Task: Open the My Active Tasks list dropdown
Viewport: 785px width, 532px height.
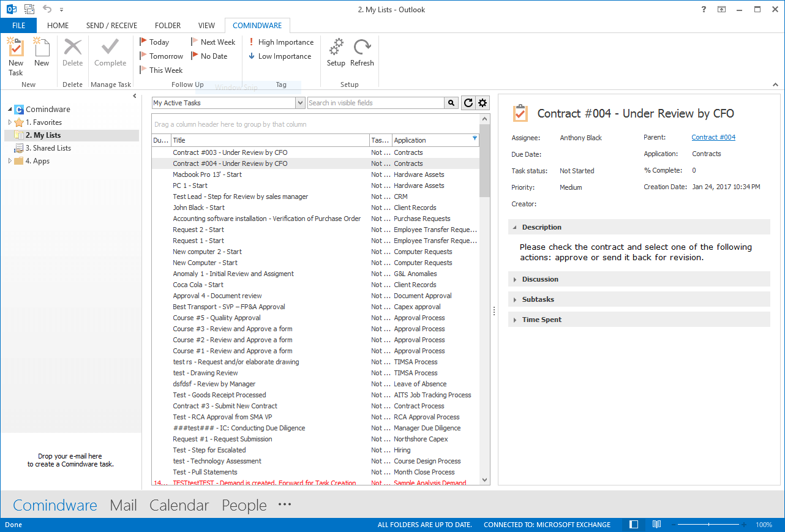Action: [x=300, y=103]
